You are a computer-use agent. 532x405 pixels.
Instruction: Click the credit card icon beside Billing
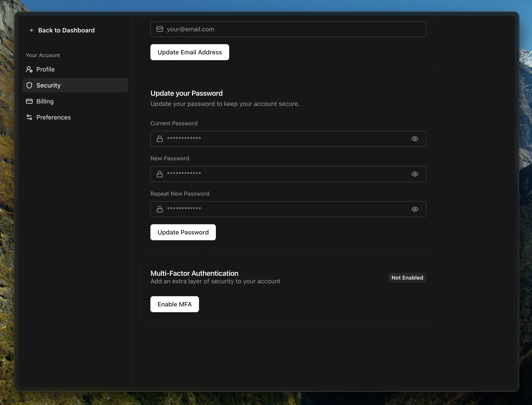click(29, 101)
